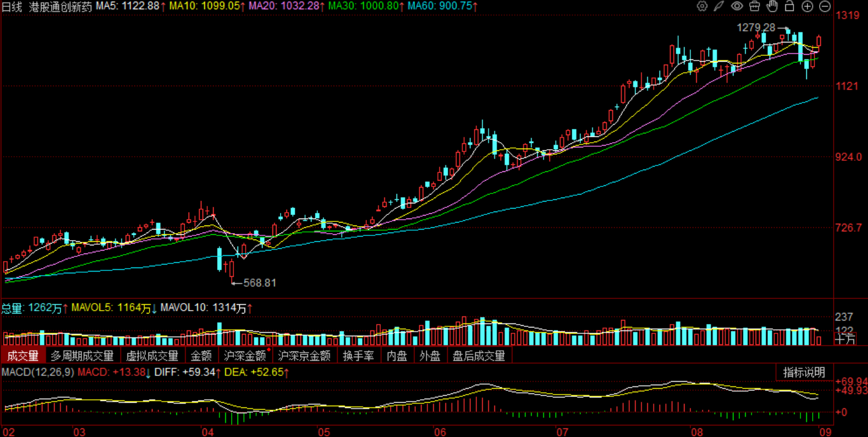868x437 pixels.
Task: Click the 568.81 low price marker
Action: point(260,283)
